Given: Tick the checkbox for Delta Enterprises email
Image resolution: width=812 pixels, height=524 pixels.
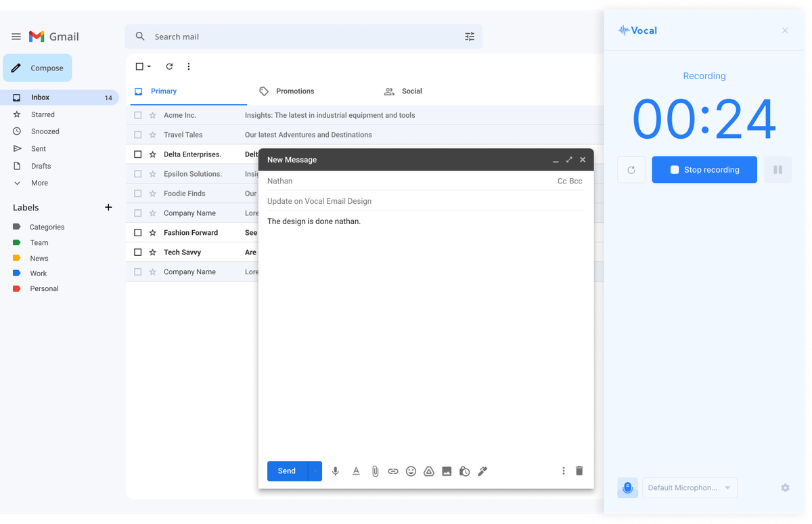Looking at the screenshot, I should [138, 154].
